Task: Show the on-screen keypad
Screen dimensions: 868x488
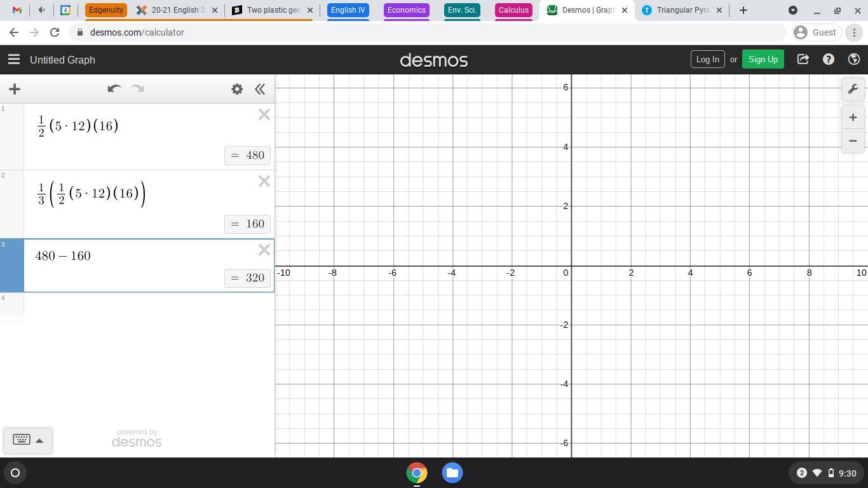Action: pyautogui.click(x=28, y=440)
